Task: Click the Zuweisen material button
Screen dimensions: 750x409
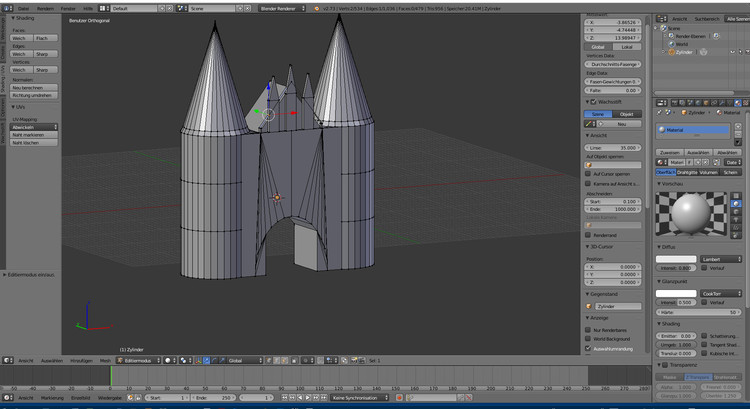Action: 669,151
